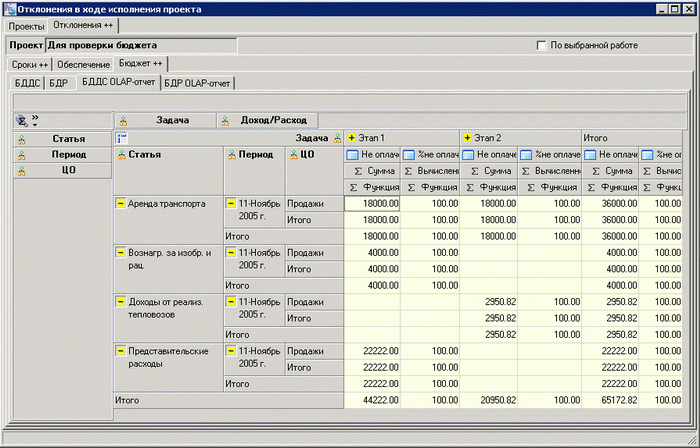Collapse 'Вознагр. за изобр. и рац.' row

pos(121,253)
